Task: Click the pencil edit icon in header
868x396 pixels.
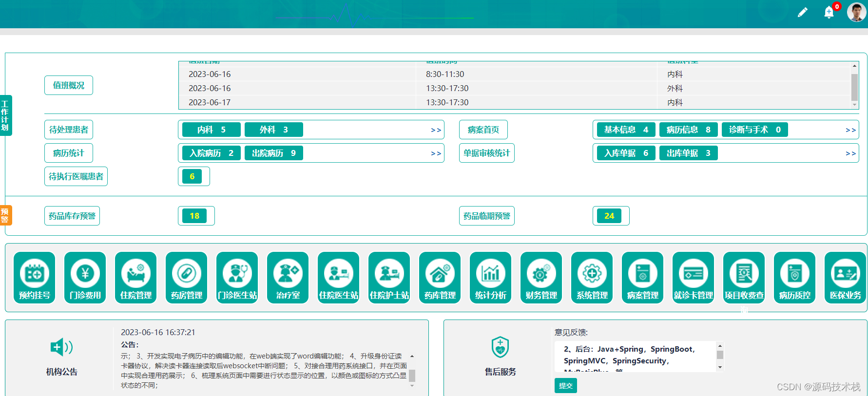Action: [x=802, y=12]
